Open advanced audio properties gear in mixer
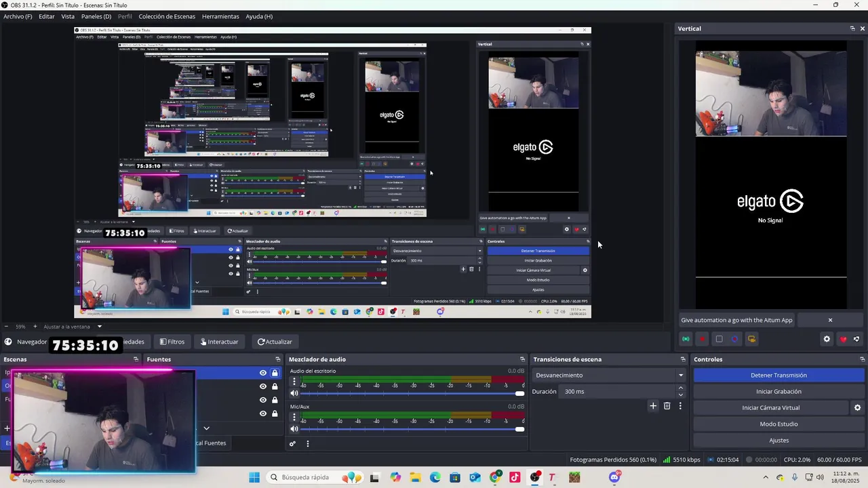The height and width of the screenshot is (488, 868). (x=292, y=444)
